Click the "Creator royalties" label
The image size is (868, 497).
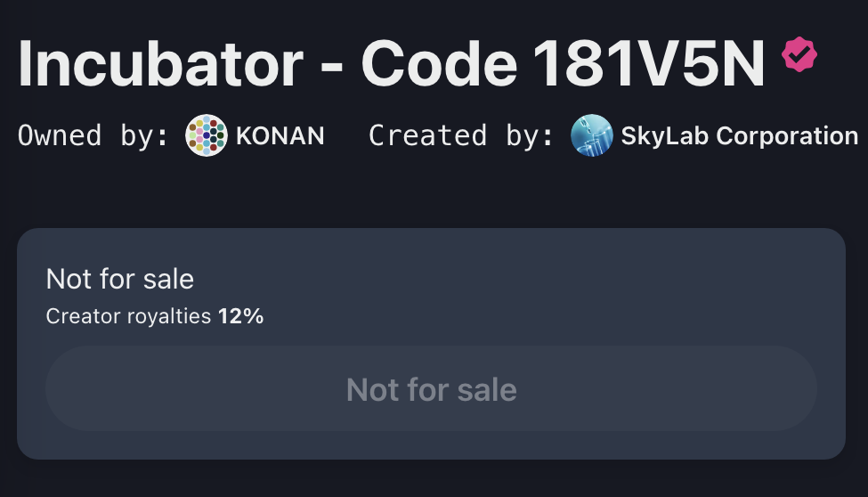(128, 316)
